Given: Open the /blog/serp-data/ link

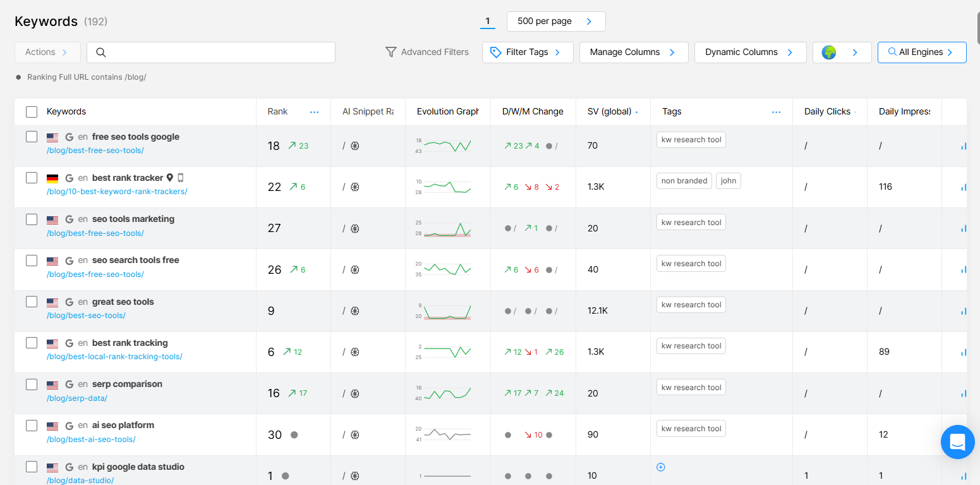Looking at the screenshot, I should (76, 398).
